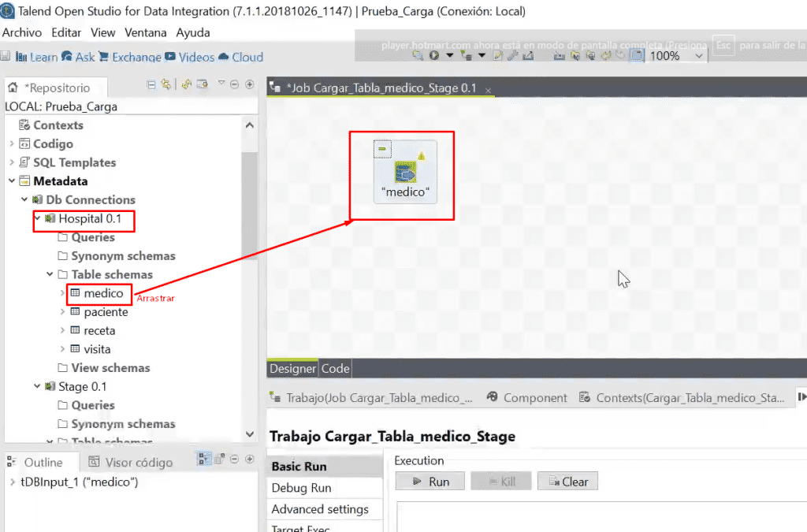807x532 pixels.
Task: Collapse all Repositorio tree nodes
Action: point(151,84)
